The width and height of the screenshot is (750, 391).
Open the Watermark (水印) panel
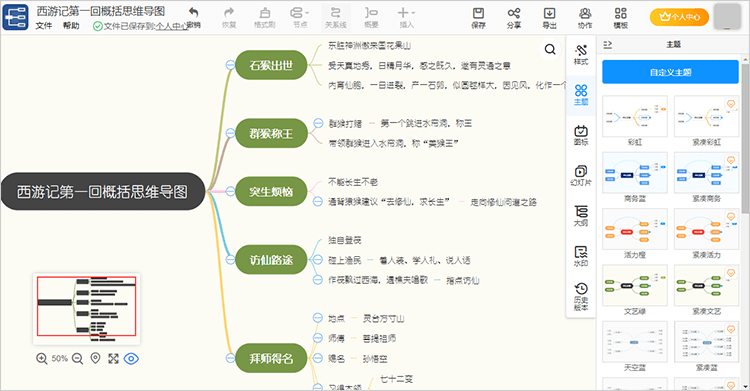pos(581,256)
